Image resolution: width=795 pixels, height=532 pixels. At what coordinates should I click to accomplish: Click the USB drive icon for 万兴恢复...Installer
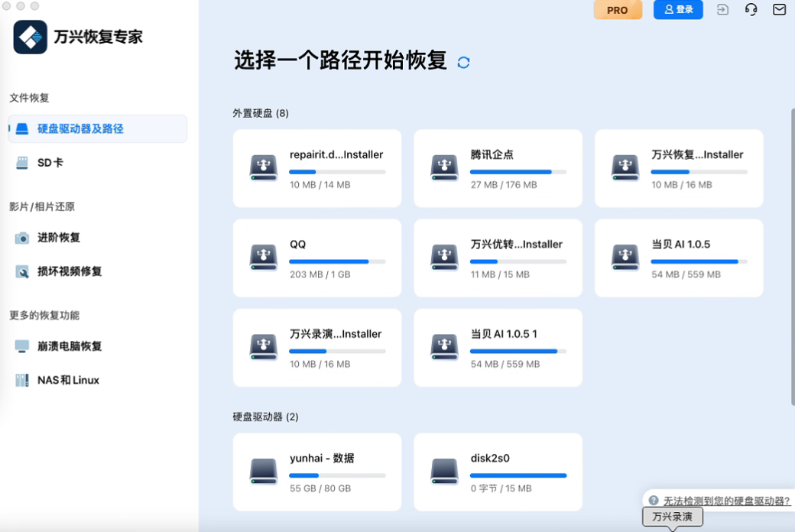[x=625, y=168]
